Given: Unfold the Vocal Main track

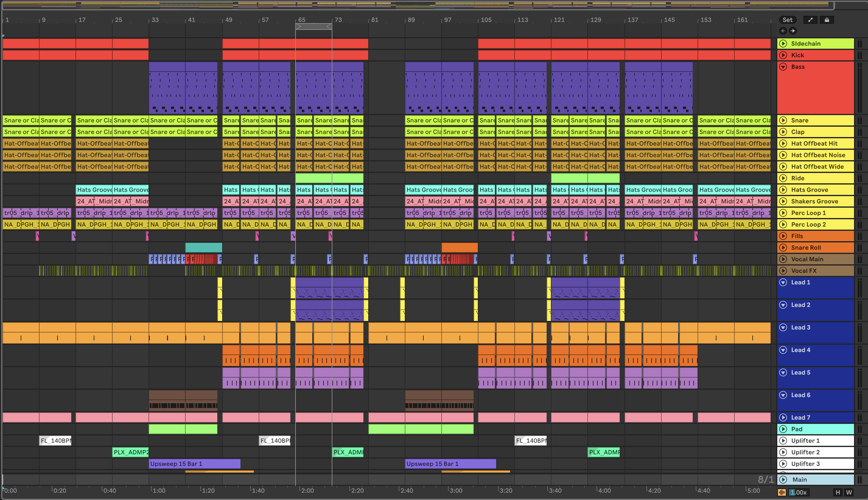Looking at the screenshot, I should 783,259.
